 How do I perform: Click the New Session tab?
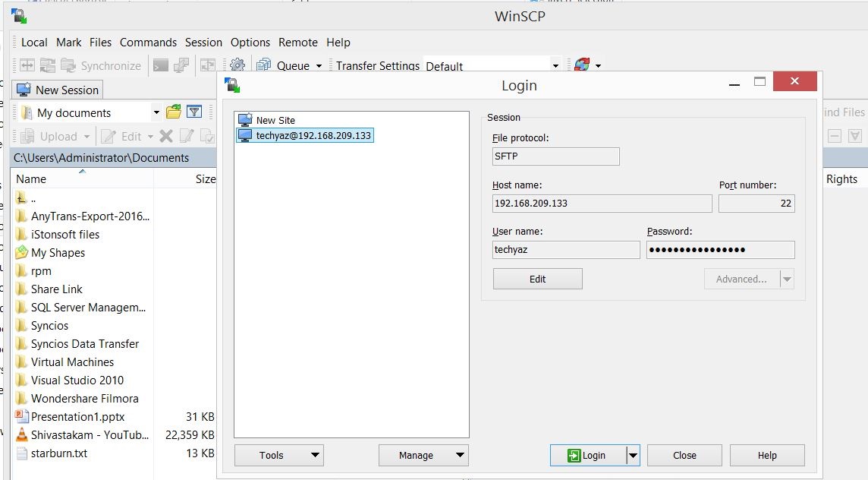[x=58, y=90]
